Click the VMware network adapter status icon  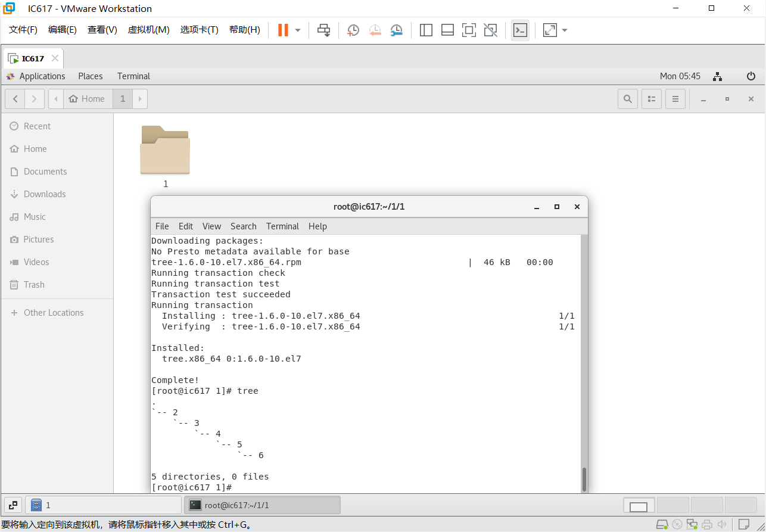692,525
